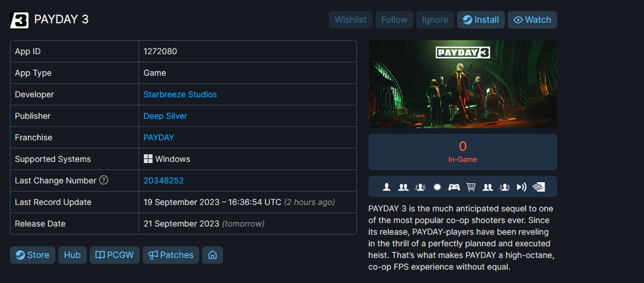Click the Remote Play streaming icon
Image resolution: width=644 pixels, height=283 pixels.
[x=521, y=187]
